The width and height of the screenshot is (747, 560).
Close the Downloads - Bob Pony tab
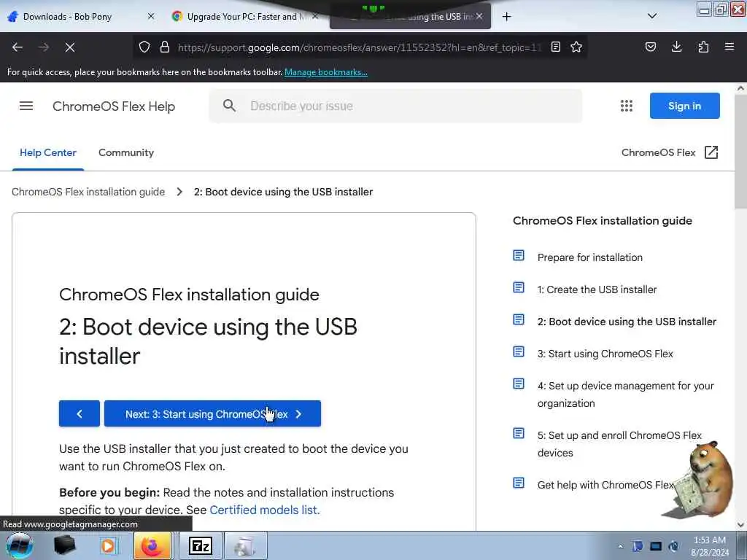151,16
